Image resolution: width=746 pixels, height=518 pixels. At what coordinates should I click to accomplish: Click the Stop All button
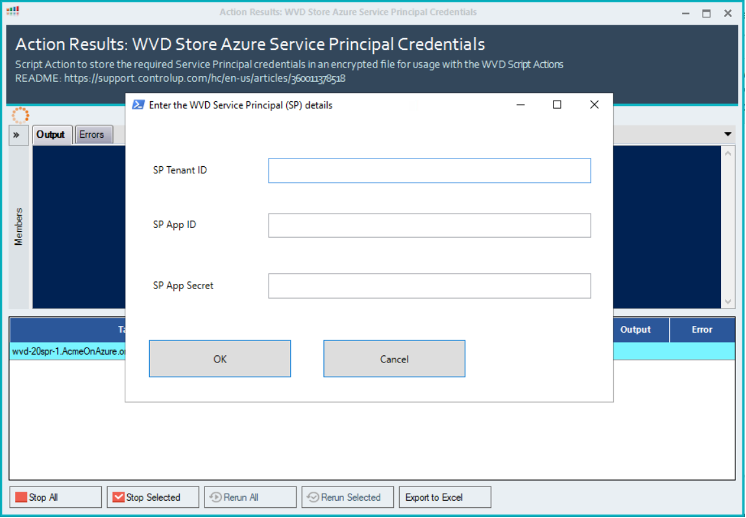tap(55, 497)
